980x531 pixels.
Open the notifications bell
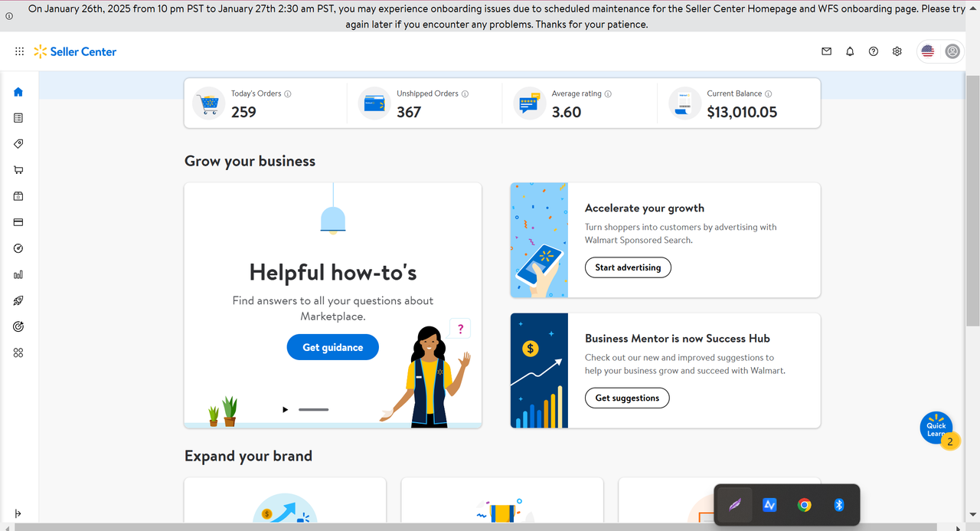tap(850, 51)
